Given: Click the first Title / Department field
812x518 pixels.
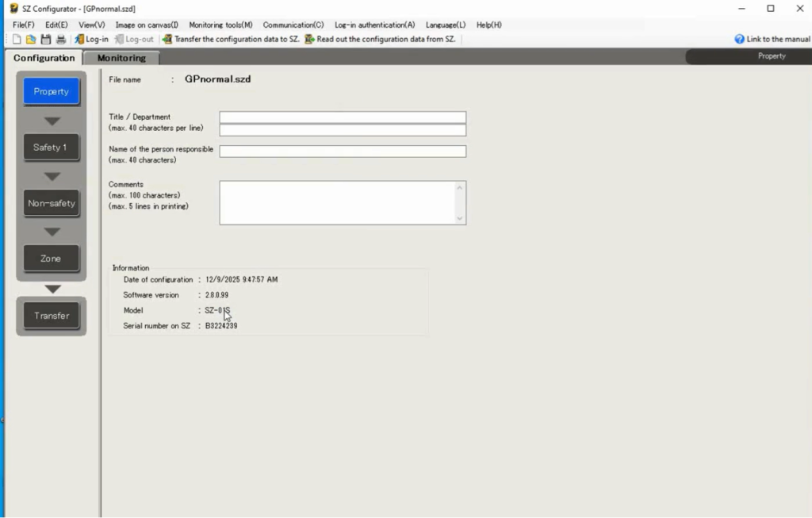Looking at the screenshot, I should pos(343,117).
